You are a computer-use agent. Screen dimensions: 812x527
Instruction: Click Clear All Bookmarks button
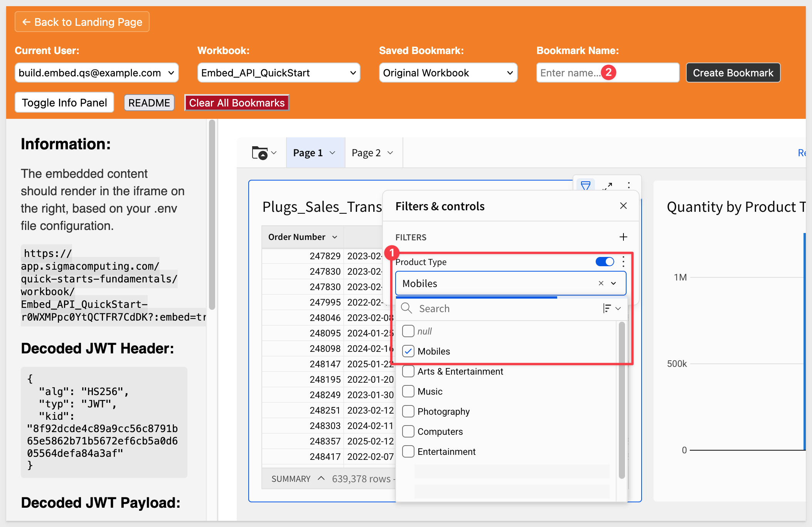coord(237,103)
